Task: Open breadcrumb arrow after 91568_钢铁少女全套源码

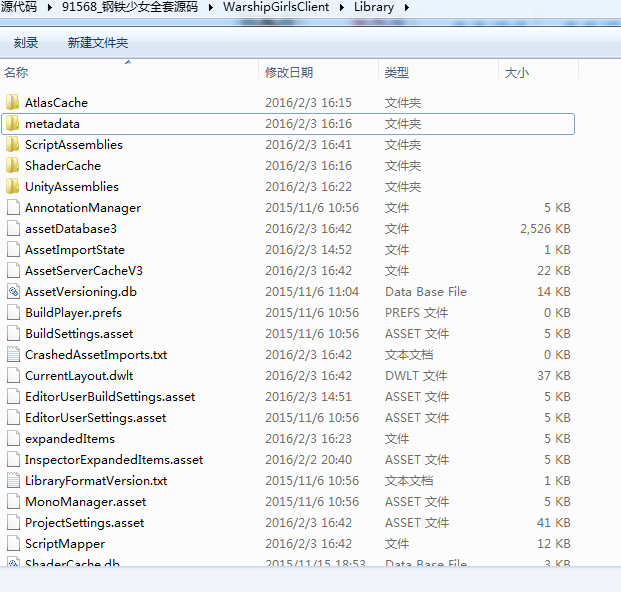Action: pyautogui.click(x=211, y=8)
